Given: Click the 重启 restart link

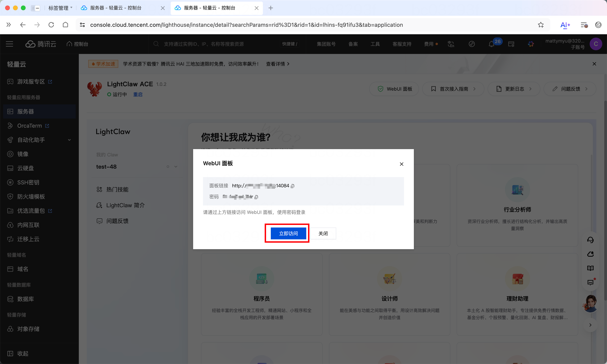Looking at the screenshot, I should tap(138, 94).
